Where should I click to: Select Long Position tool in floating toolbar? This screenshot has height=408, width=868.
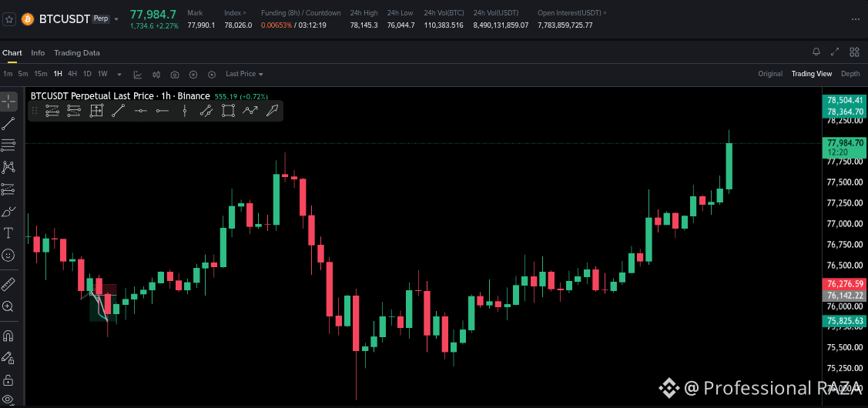point(52,111)
